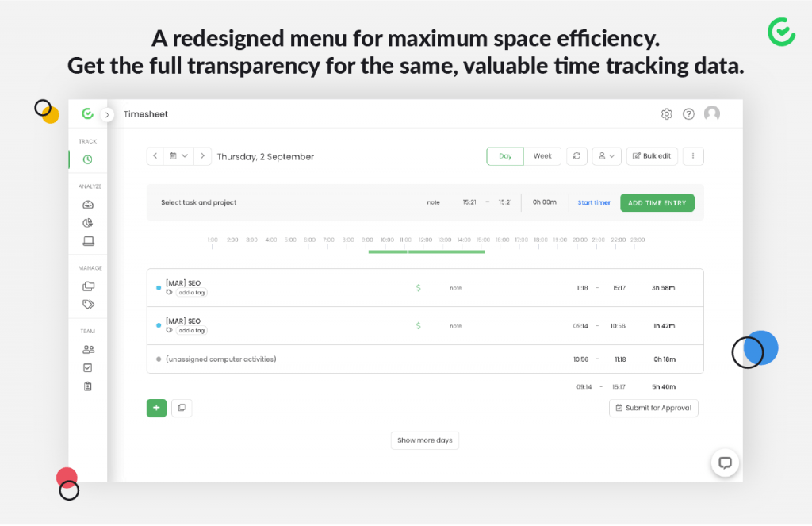Image resolution: width=812 pixels, height=526 pixels.
Task: Open the computer activities laptop icon
Action: (x=88, y=241)
